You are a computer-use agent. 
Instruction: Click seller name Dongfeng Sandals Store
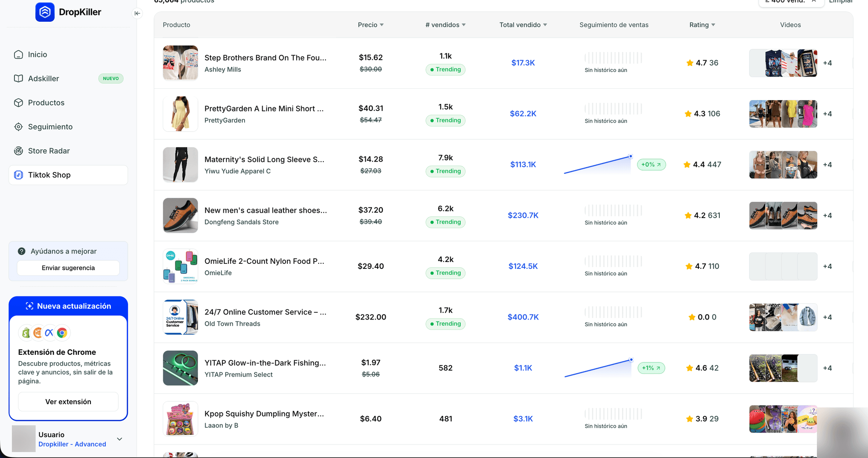coord(241,222)
